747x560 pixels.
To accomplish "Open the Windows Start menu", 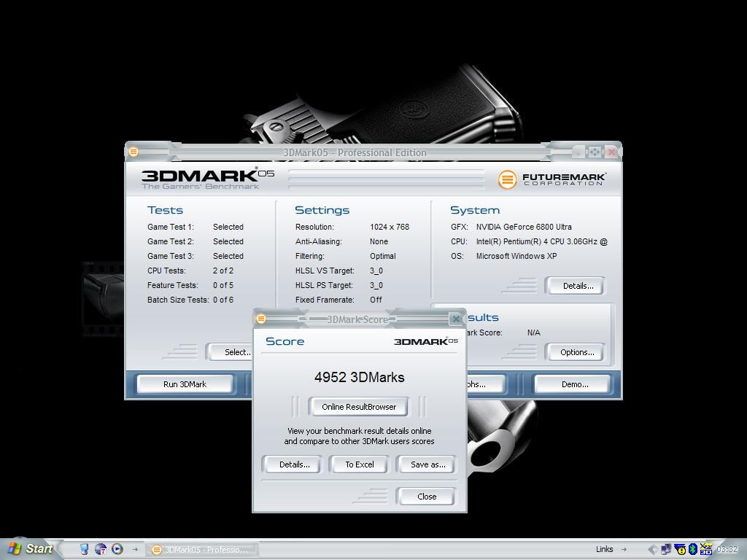I will [x=29, y=549].
